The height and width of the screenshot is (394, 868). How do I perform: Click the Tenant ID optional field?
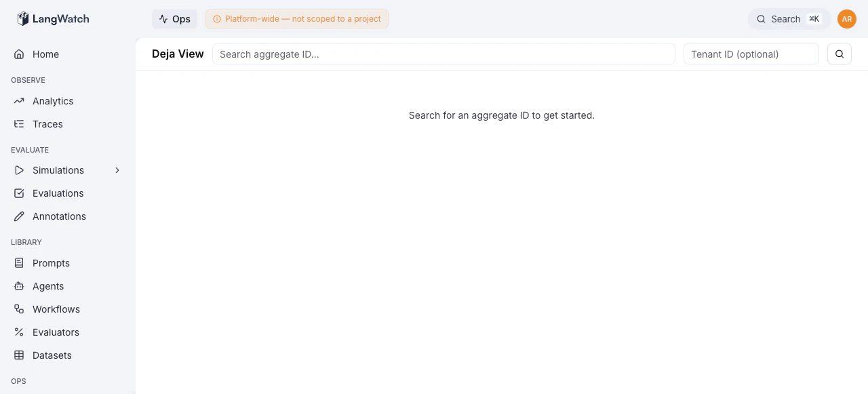point(750,54)
